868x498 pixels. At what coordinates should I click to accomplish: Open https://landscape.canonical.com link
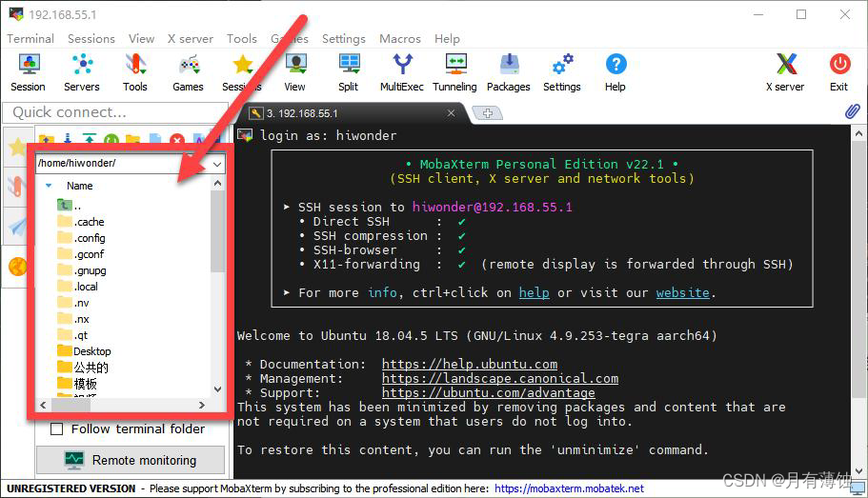(x=500, y=378)
